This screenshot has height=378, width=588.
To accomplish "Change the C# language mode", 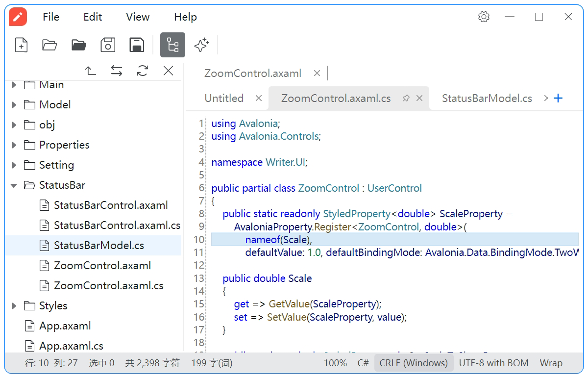I will click(363, 363).
